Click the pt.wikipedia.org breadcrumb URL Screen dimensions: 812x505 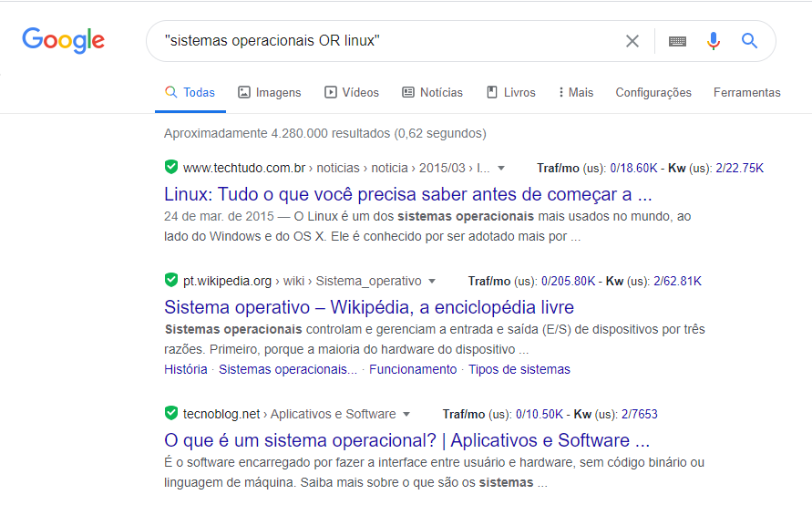point(227,282)
